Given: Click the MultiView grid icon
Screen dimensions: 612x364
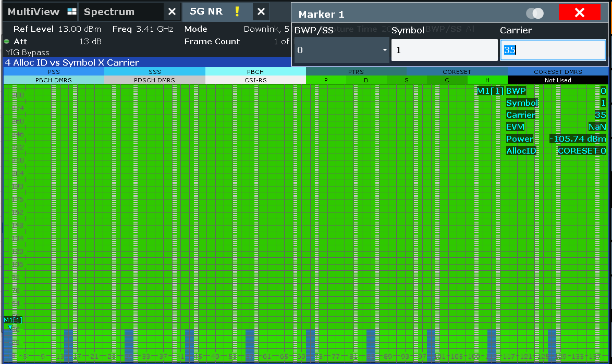Looking at the screenshot, I should 72,11.
